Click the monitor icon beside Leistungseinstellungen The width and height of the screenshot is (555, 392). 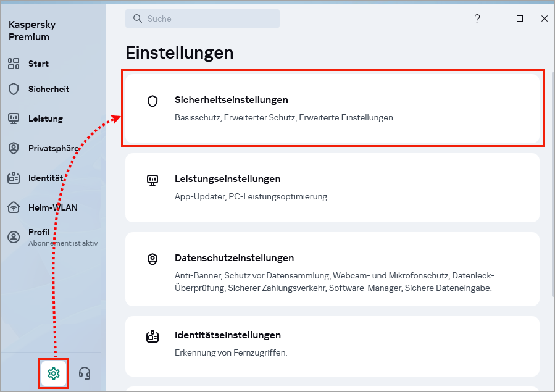coord(152,180)
